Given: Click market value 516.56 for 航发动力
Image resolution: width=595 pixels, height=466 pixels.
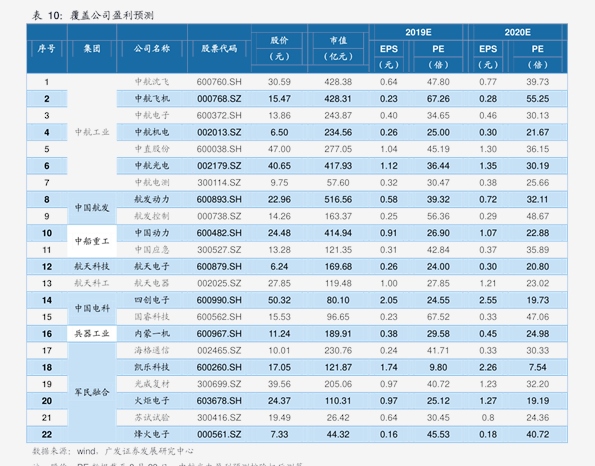Looking at the screenshot, I should [338, 200].
